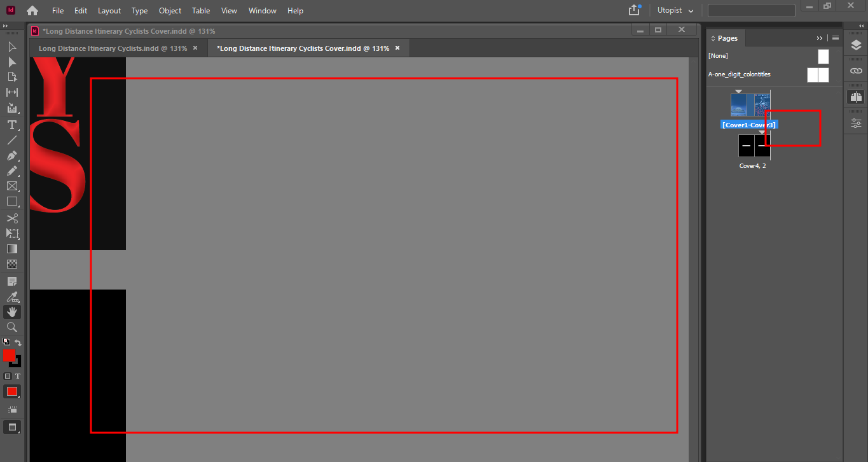Collapse the Pages panel with the double-arrow
The height and width of the screenshot is (462, 868).
pyautogui.click(x=820, y=38)
